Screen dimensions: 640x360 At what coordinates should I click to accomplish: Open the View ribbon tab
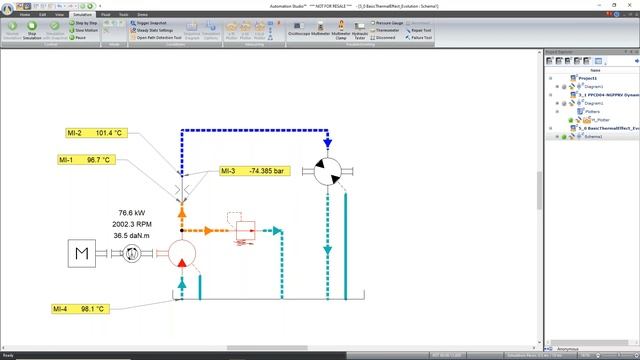60,14
